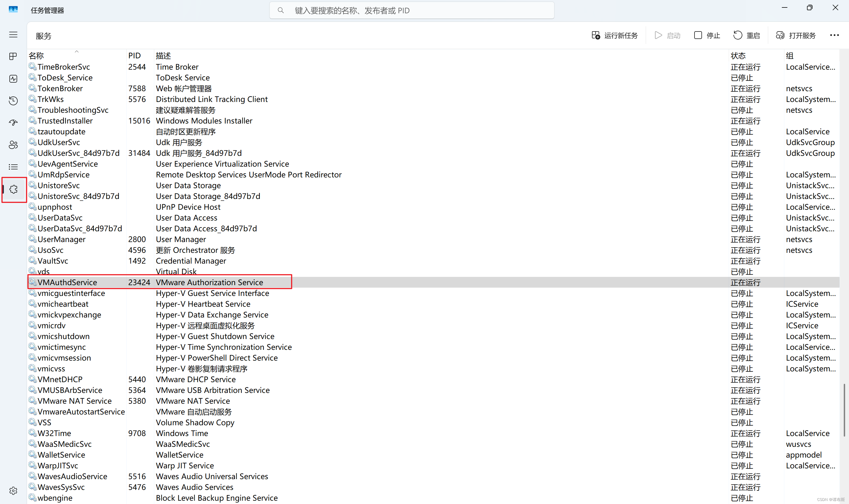Click 打开服务 to open Services
The image size is (849, 504).
pyautogui.click(x=795, y=35)
